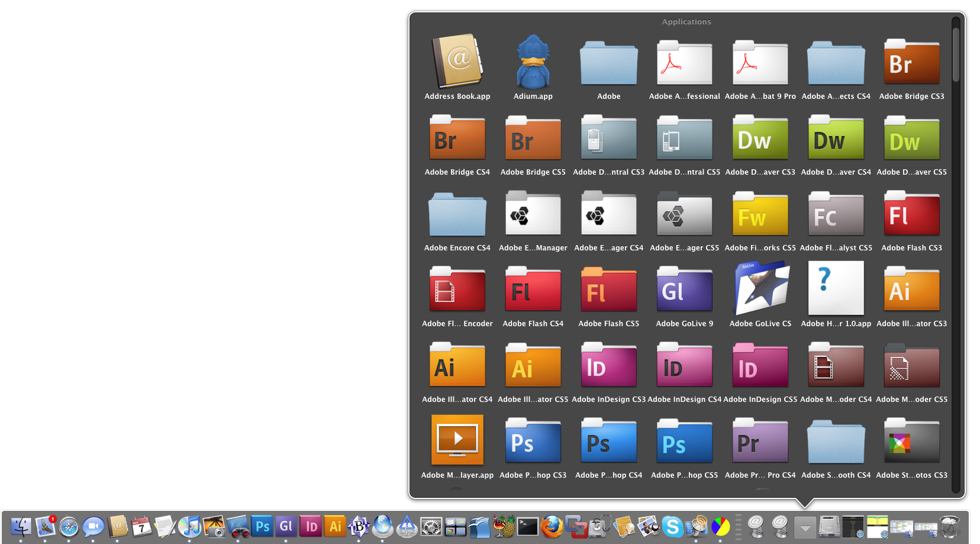
Task: Collapse the Applications stack via Dock arrow
Action: click(805, 526)
